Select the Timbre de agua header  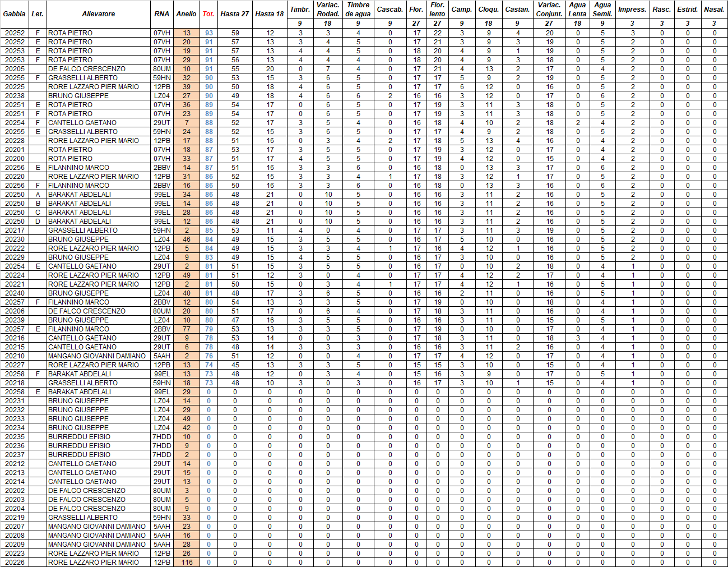[358, 10]
